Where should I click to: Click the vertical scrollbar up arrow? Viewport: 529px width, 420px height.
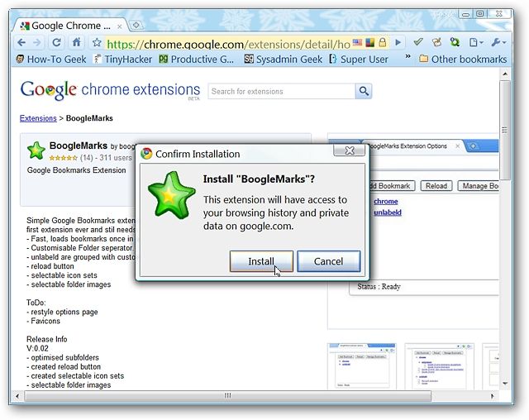click(505, 74)
